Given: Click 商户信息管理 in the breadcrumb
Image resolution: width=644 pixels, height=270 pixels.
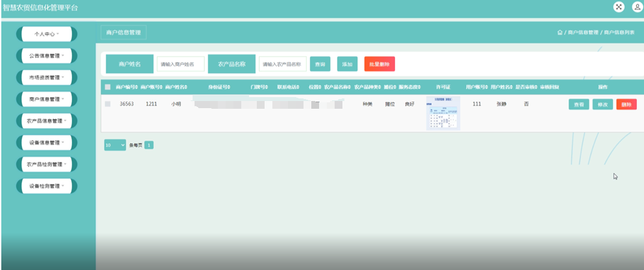Looking at the screenshot, I should coord(583,32).
